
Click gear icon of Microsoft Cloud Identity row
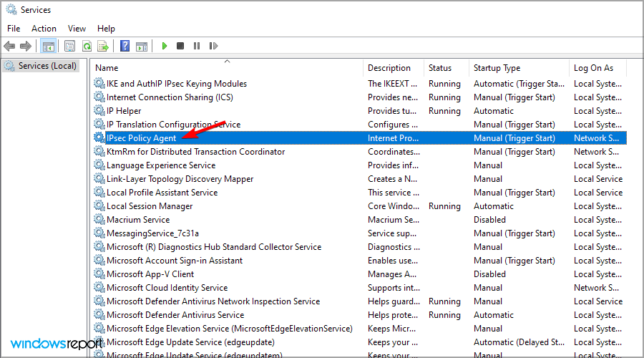pos(99,286)
